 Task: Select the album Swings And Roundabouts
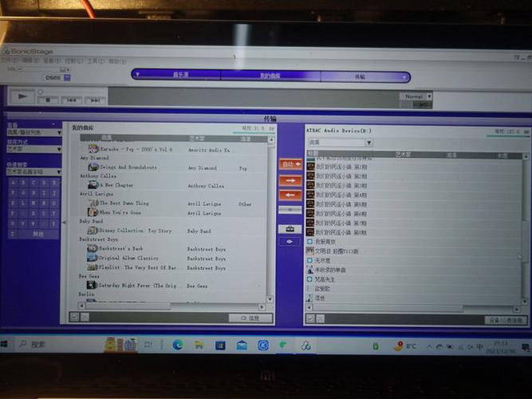pyautogui.click(x=128, y=168)
